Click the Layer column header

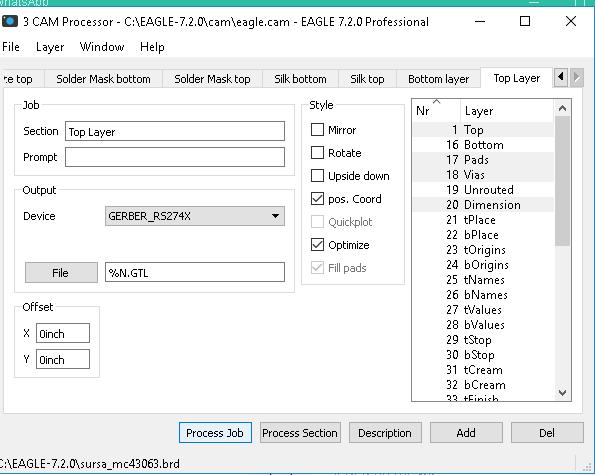(x=507, y=111)
